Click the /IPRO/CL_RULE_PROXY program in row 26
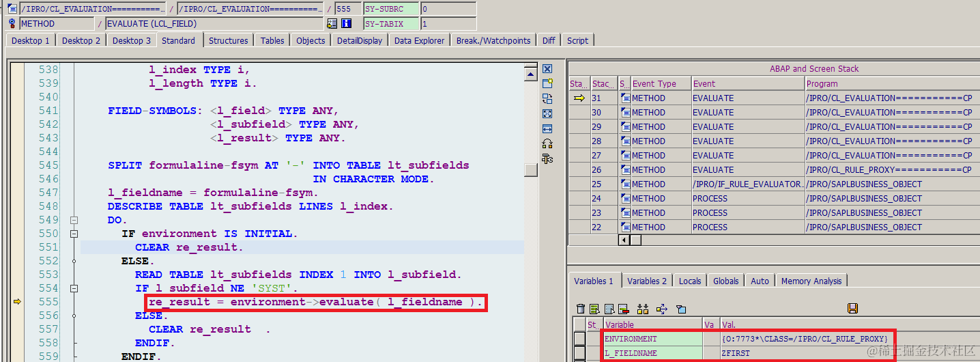The width and height of the screenshot is (980, 362). coord(891,170)
